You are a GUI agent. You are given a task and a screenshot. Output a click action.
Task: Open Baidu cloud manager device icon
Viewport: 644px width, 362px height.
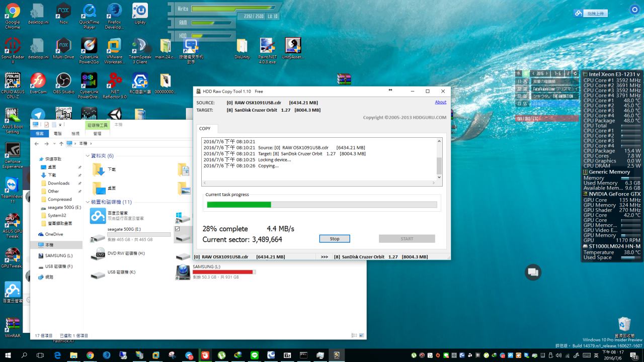[x=98, y=216]
